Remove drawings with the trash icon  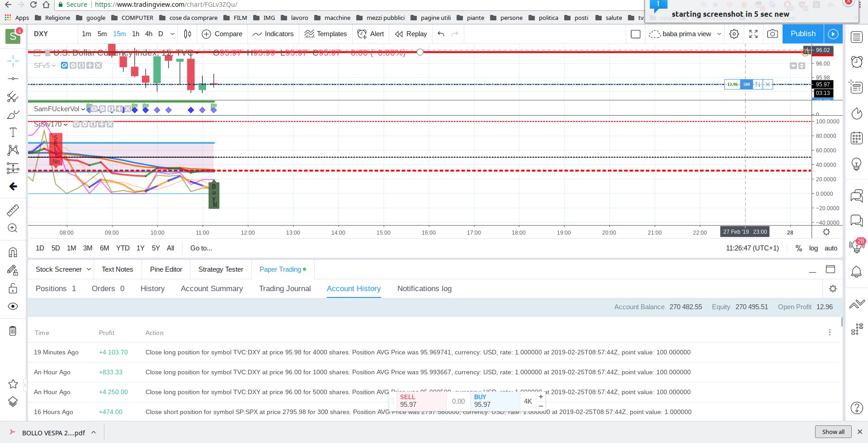[13, 331]
